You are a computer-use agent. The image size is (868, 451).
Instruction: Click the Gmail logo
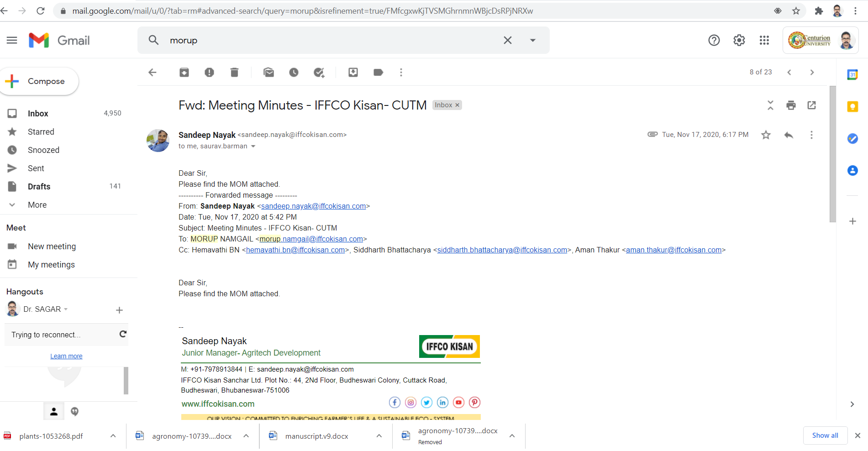[59, 40]
